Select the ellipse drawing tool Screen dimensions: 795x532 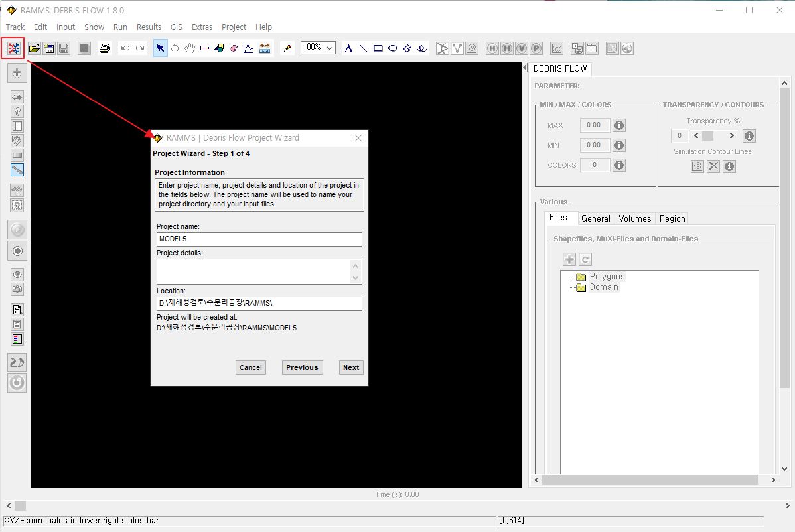[392, 48]
